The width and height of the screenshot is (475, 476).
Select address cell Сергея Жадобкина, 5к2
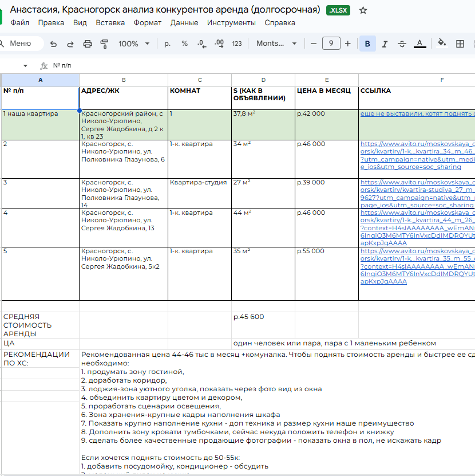click(124, 274)
